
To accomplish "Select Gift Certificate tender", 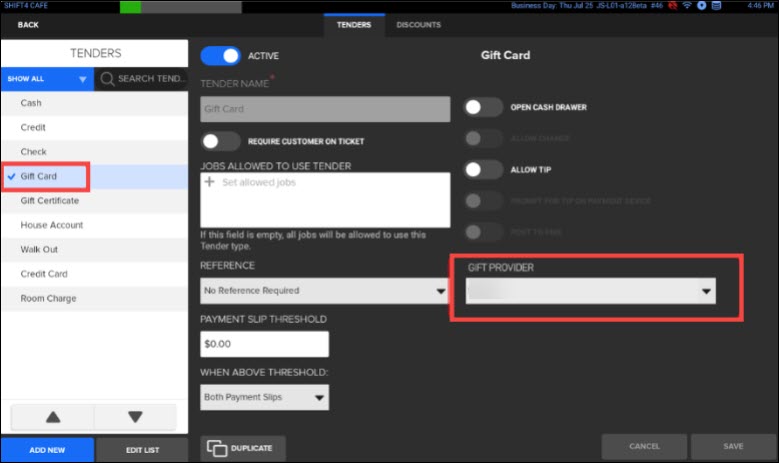I will coord(94,201).
